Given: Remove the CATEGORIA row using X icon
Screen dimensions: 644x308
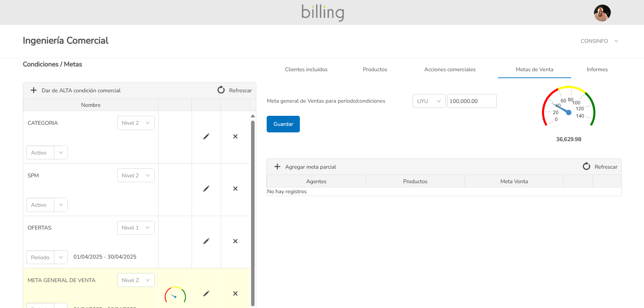Looking at the screenshot, I should [x=235, y=137].
